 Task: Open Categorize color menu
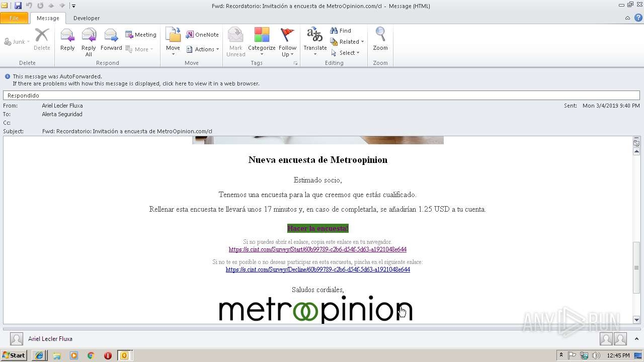click(x=262, y=42)
